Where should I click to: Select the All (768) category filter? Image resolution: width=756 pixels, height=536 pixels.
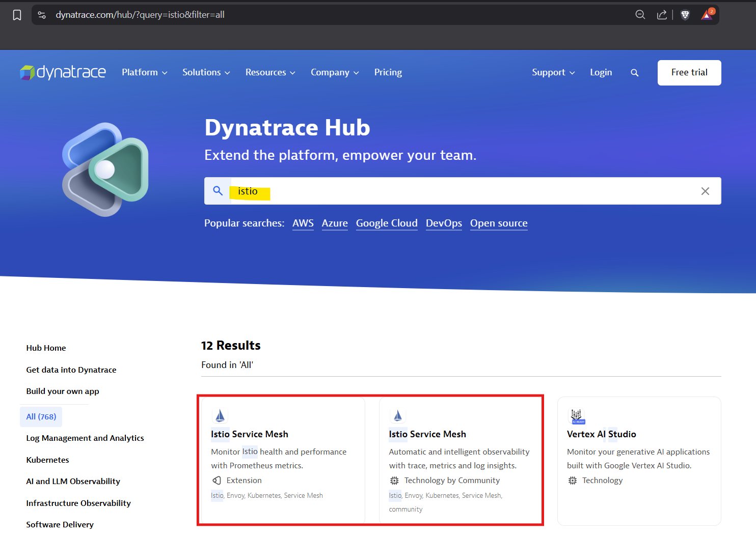click(x=41, y=416)
